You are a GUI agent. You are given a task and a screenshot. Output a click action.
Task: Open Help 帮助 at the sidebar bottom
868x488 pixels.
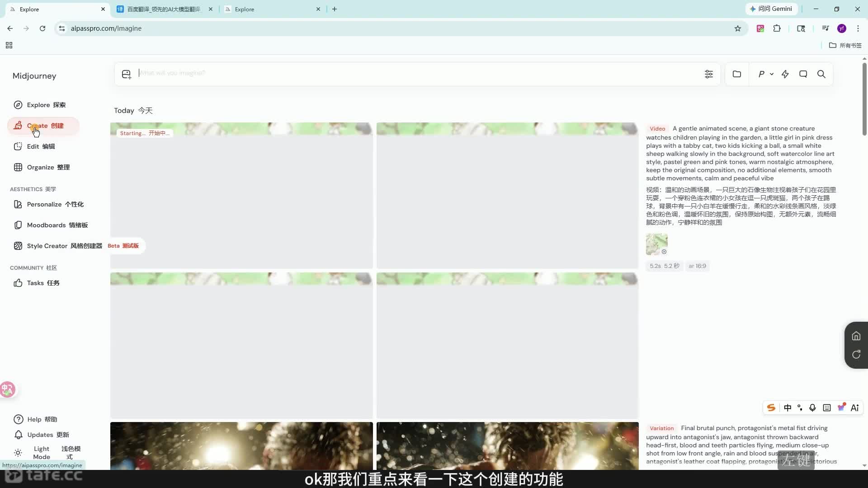click(x=36, y=419)
